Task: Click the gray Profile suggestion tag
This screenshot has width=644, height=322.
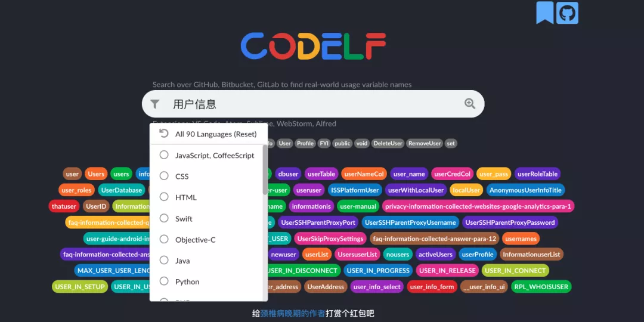Action: point(305,143)
